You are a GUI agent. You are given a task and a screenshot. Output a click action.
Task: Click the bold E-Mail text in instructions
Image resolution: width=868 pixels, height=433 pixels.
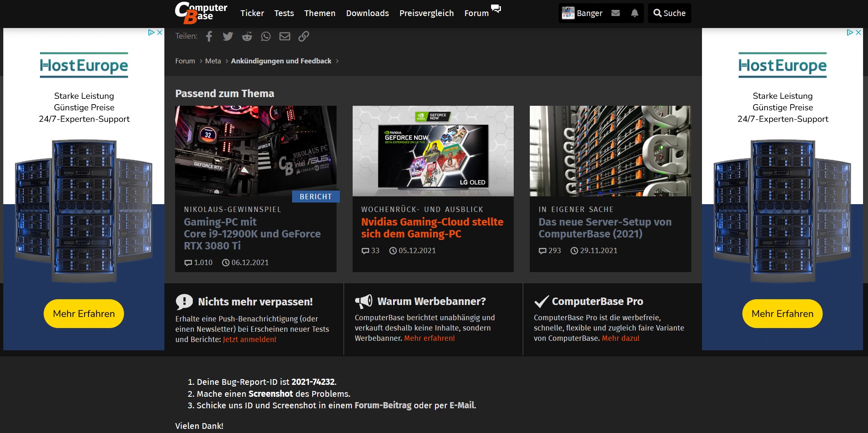462,405
